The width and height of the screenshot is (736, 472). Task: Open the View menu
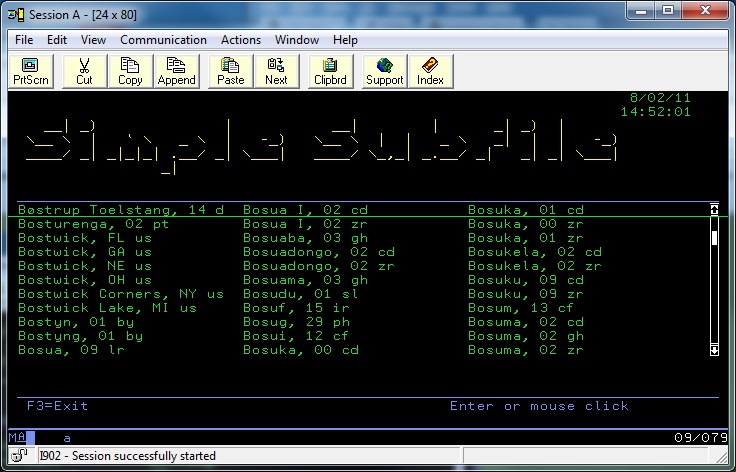[x=93, y=40]
